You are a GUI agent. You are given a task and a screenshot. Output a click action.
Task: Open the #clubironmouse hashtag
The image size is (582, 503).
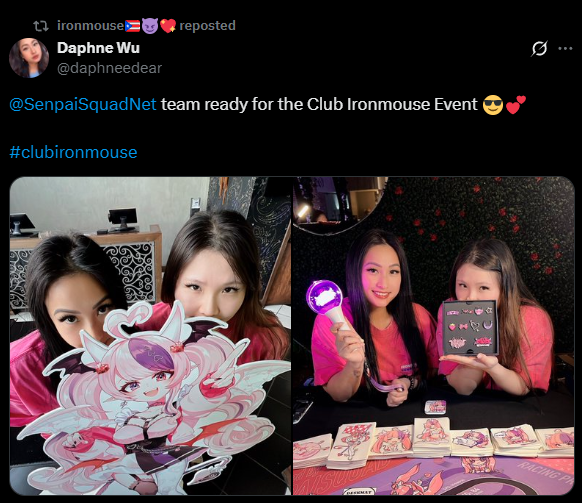[73, 152]
